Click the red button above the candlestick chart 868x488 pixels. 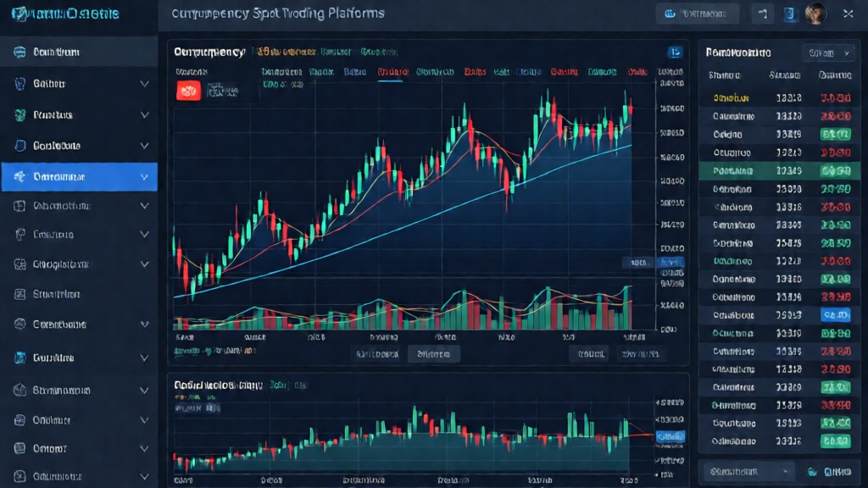click(x=188, y=90)
